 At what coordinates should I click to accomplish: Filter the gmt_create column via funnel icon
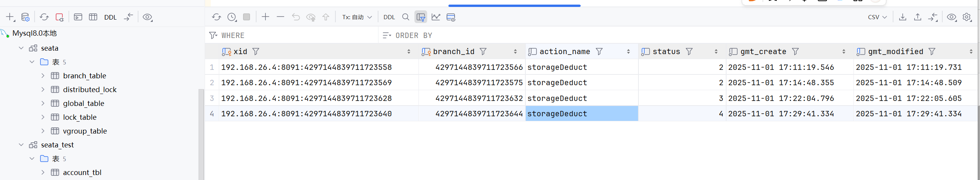tap(795, 51)
